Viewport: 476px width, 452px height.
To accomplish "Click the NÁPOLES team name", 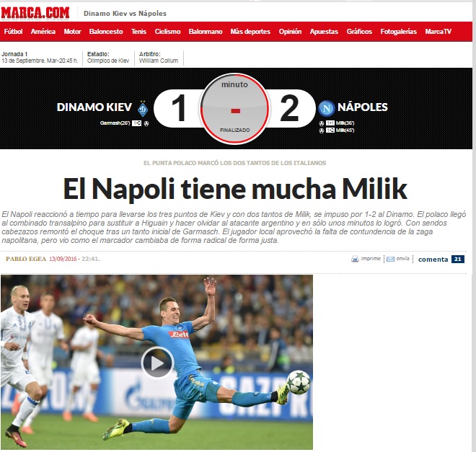I will pyautogui.click(x=363, y=107).
